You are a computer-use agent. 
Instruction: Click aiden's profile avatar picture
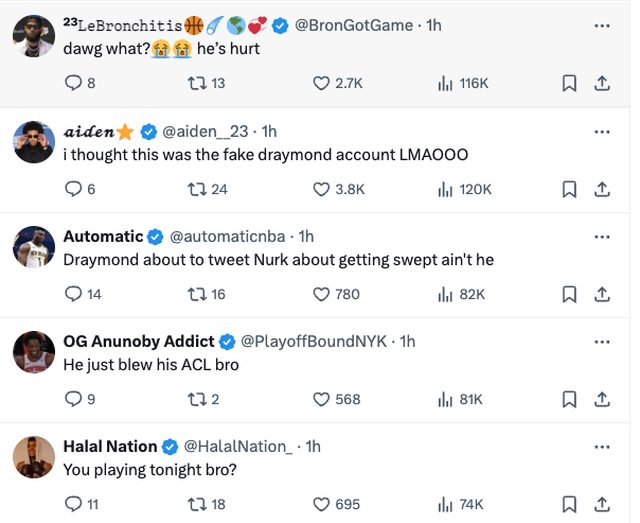34,143
